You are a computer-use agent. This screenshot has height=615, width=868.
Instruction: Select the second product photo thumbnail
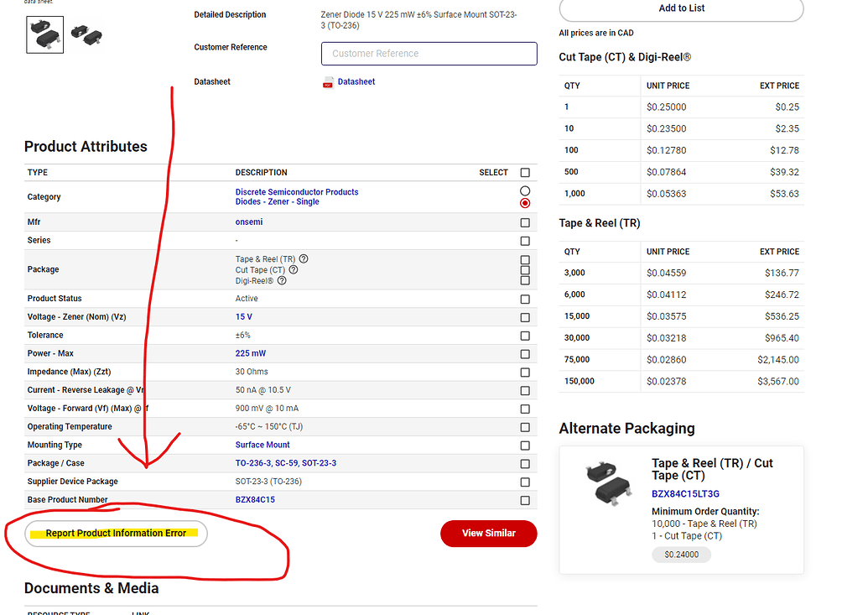86,34
